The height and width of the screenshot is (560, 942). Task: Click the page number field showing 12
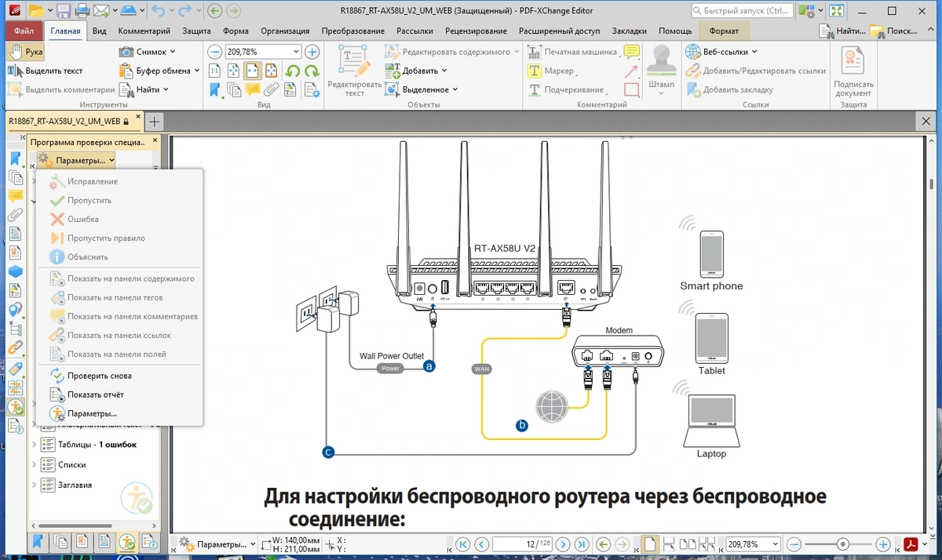point(521,544)
